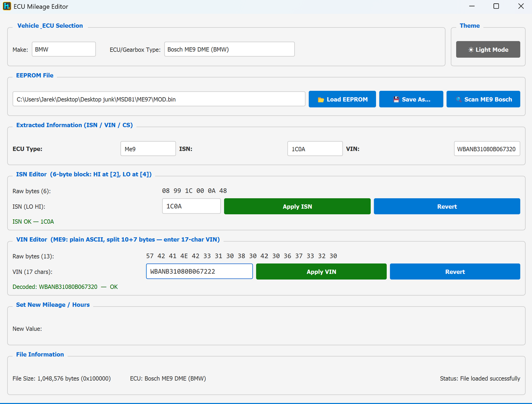Click the 'Vehicle_ECU Selection' group title
Image resolution: width=532 pixels, height=404 pixels.
(50, 26)
